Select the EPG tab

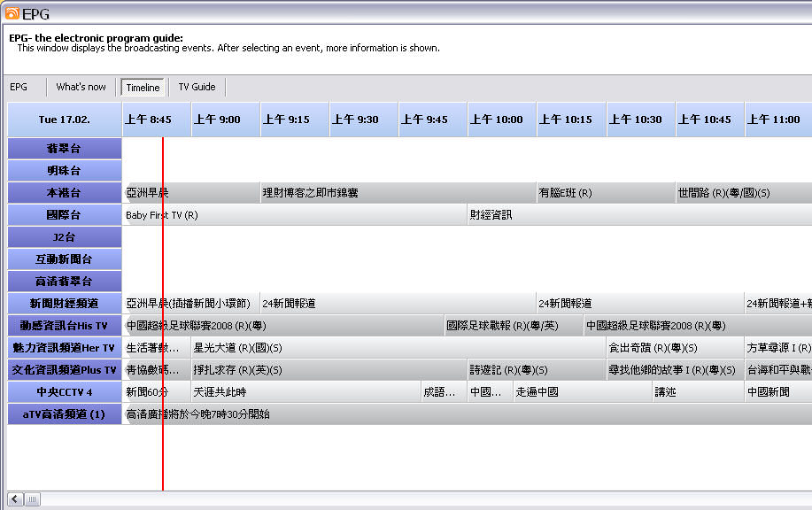point(19,87)
